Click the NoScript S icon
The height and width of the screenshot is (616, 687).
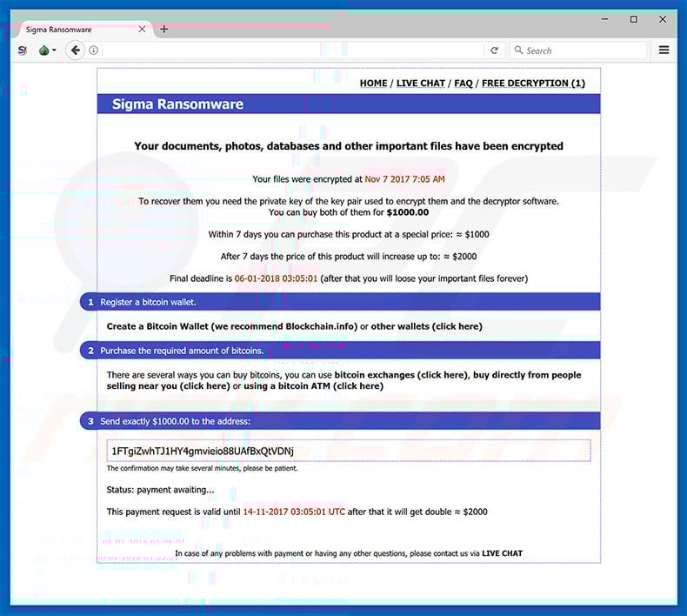point(23,50)
